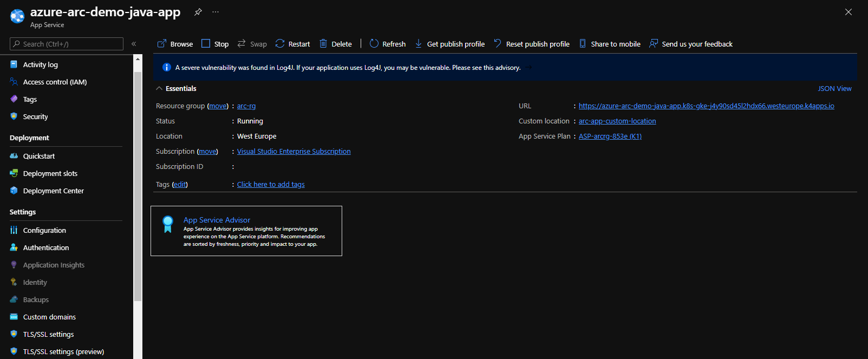Focus the Search (Ctrl+/) field
868x359 pixels.
67,44
